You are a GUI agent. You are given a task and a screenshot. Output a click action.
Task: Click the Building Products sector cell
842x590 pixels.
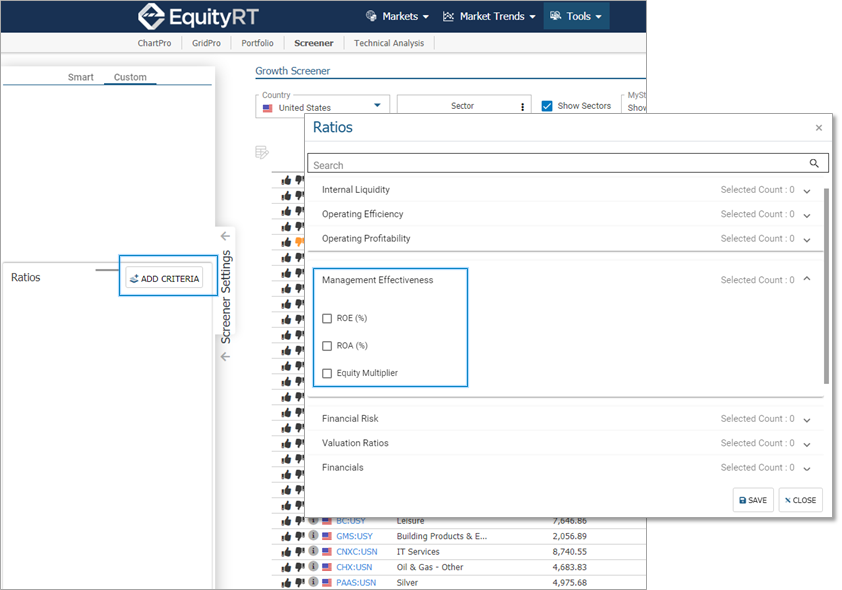point(442,536)
